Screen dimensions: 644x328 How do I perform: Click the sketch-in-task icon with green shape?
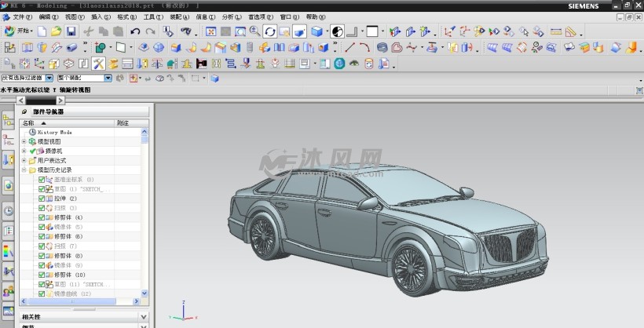click(x=100, y=47)
